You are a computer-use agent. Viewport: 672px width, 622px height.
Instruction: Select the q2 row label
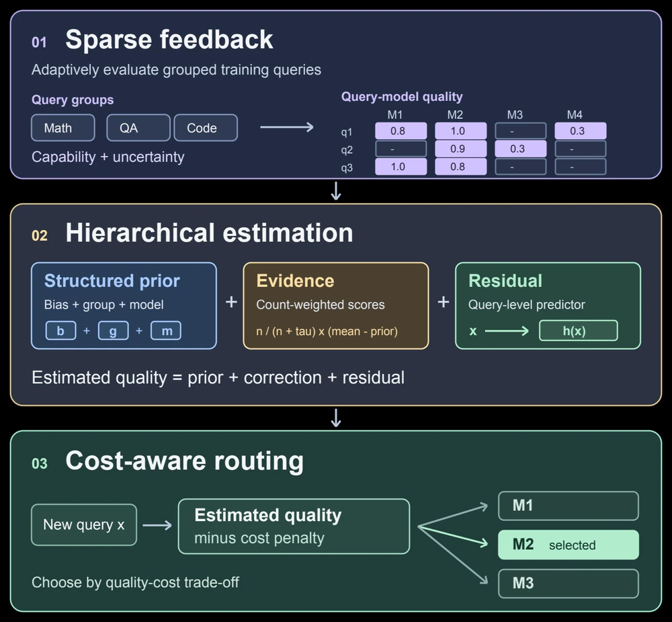click(347, 150)
